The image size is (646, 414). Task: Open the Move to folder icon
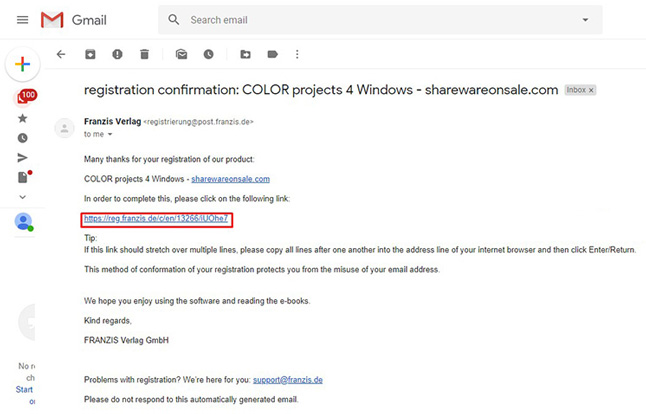(x=245, y=54)
